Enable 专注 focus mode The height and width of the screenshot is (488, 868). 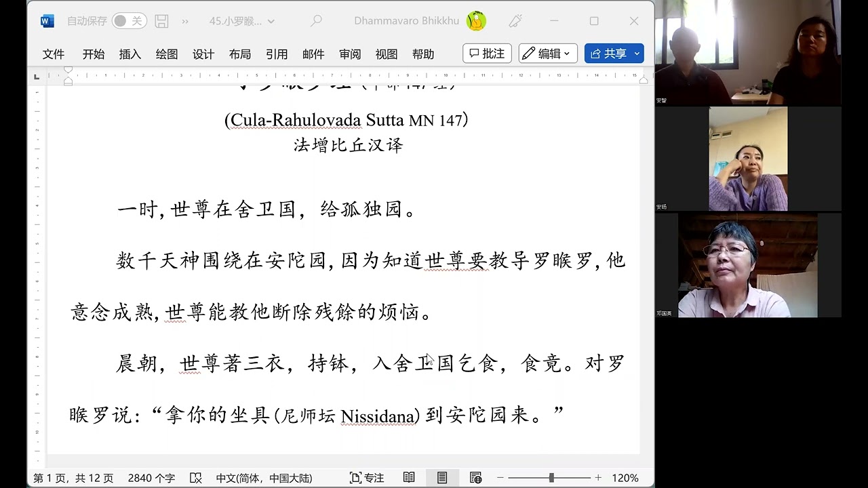coord(367,478)
